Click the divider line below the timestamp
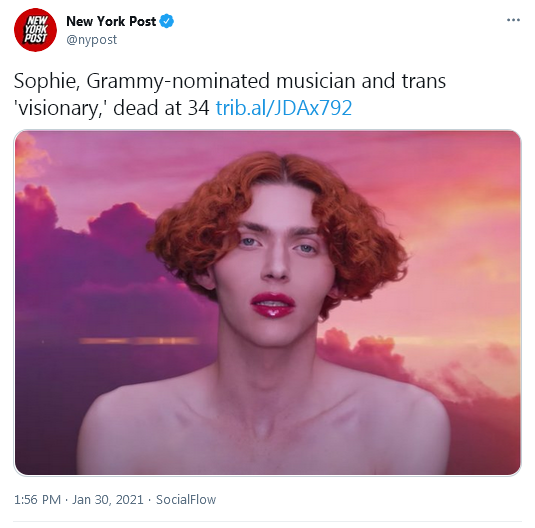 268,521
